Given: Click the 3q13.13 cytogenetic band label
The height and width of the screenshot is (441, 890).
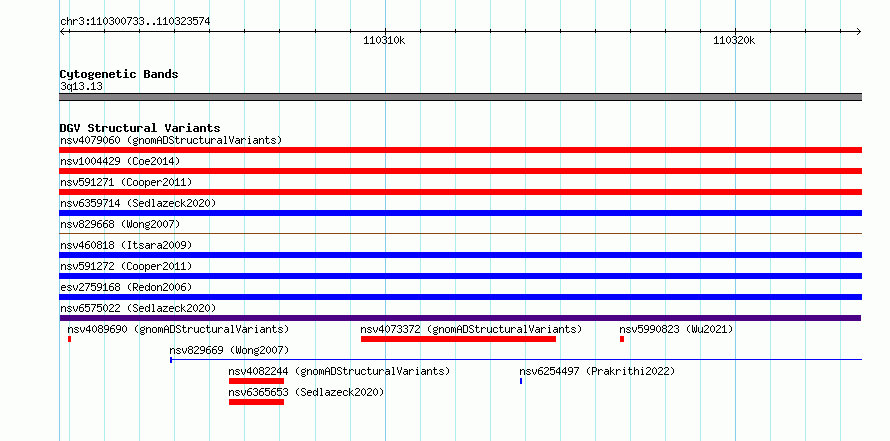Looking at the screenshot, I should [81, 87].
